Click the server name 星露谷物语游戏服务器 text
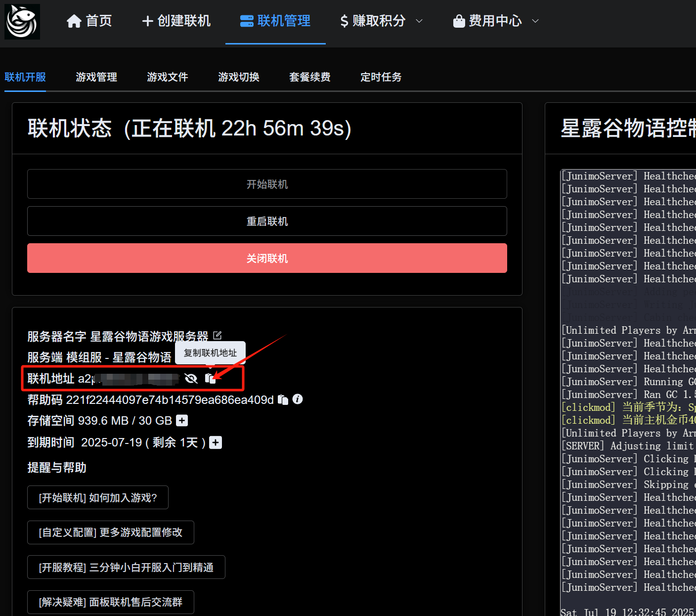 click(149, 337)
